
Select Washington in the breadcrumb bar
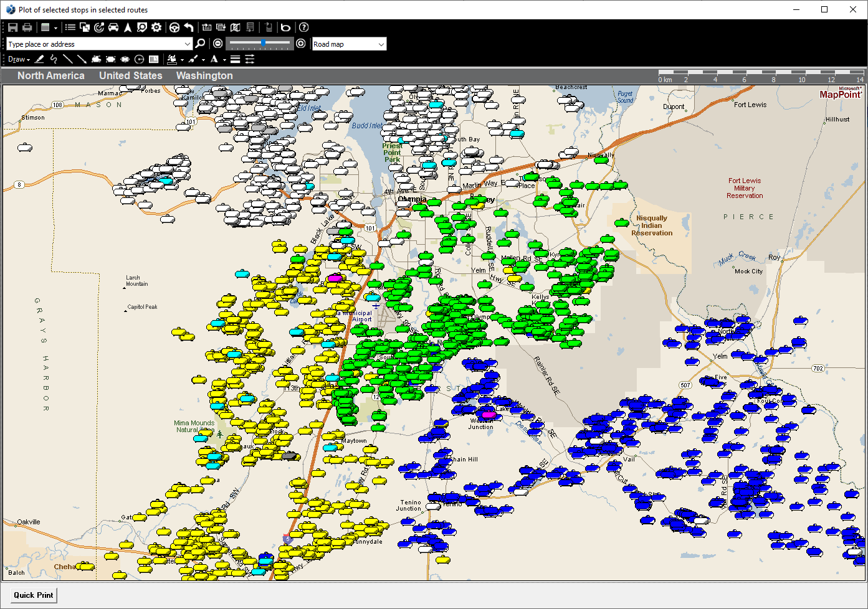[204, 75]
